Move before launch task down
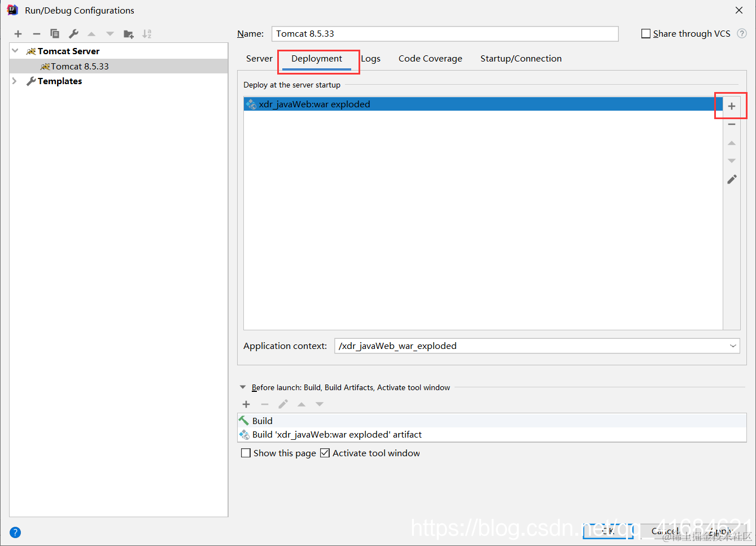The height and width of the screenshot is (546, 756). [320, 404]
